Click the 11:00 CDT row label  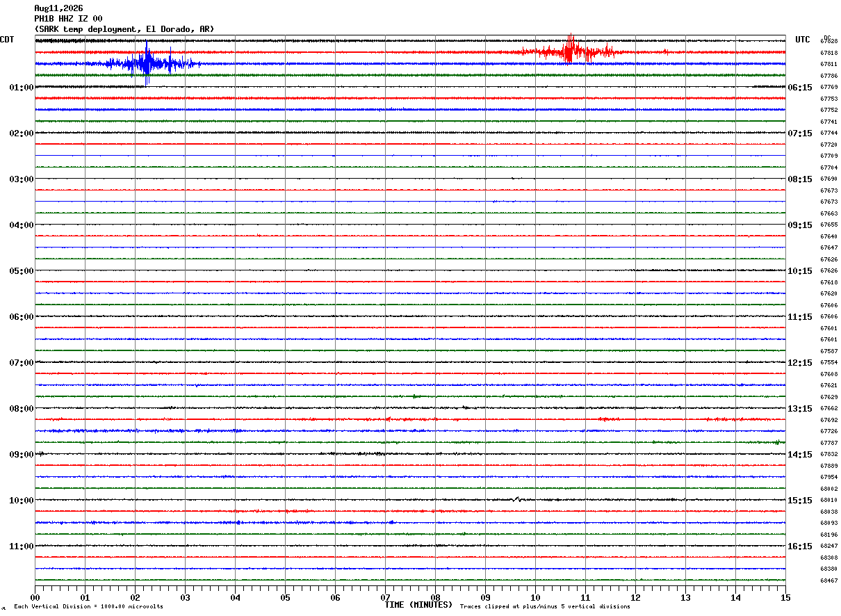(22, 546)
